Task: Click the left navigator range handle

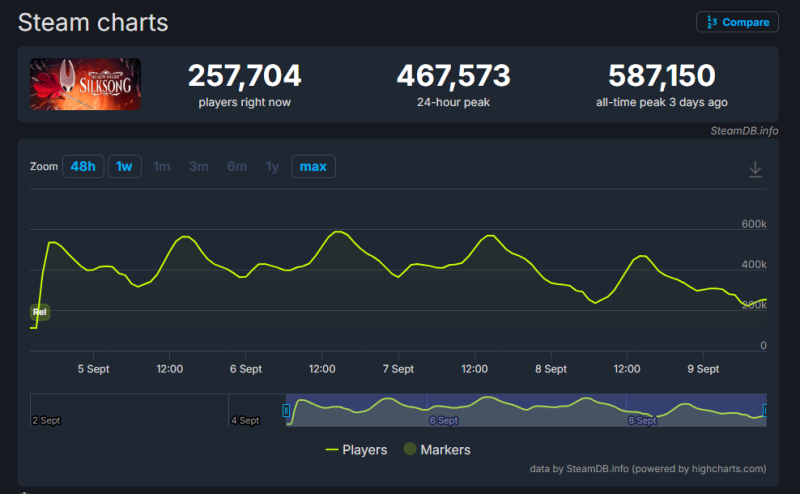Action: pyautogui.click(x=286, y=410)
